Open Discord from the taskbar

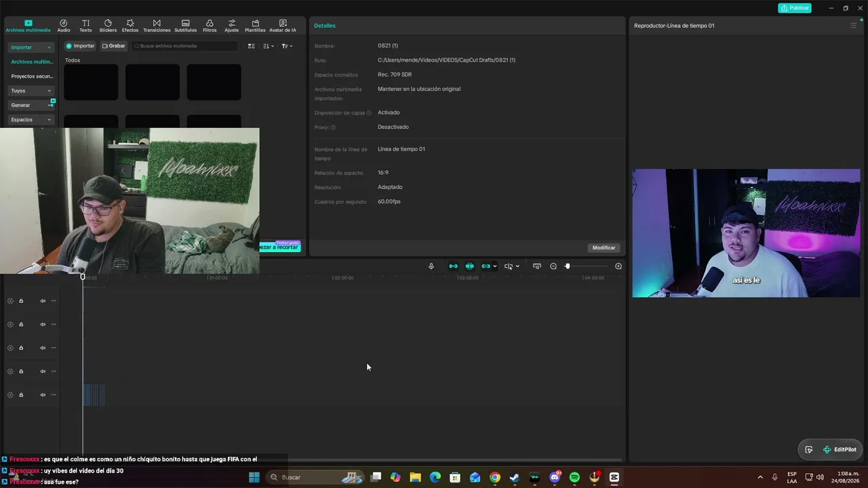point(555,477)
